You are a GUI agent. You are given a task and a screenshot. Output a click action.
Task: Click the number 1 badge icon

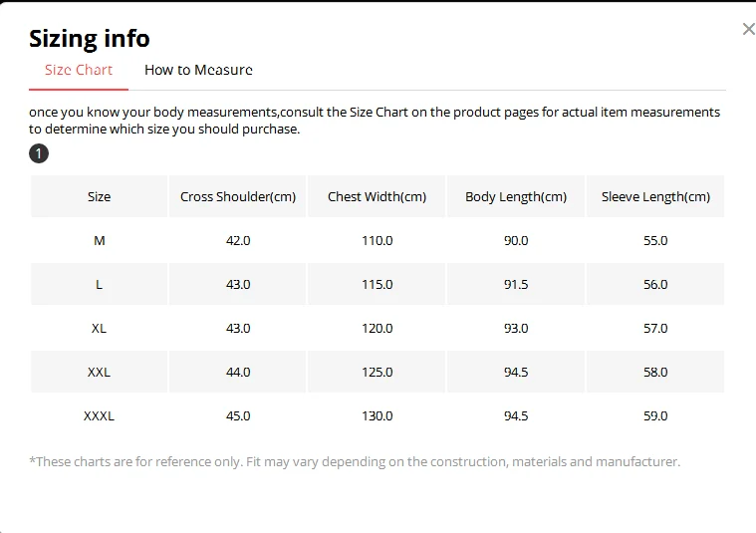tap(39, 153)
